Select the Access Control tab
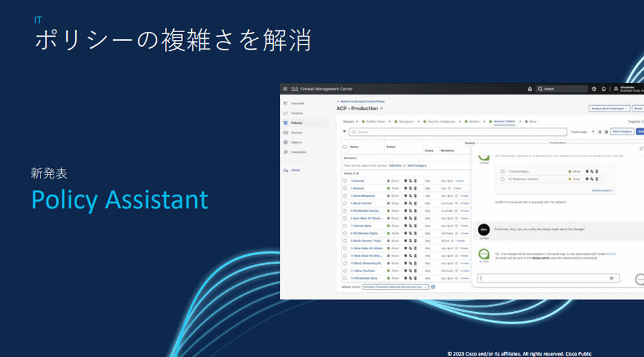The width and height of the screenshot is (644, 357). point(504,122)
